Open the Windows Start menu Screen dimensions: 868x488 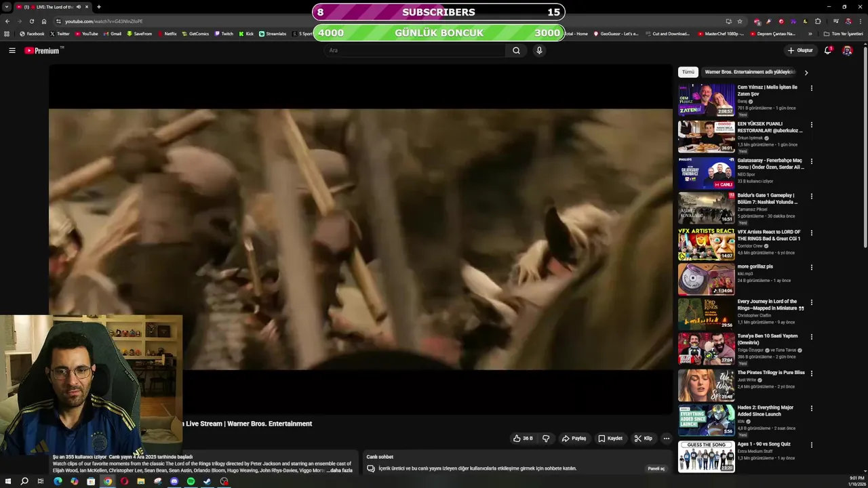coord(8,481)
